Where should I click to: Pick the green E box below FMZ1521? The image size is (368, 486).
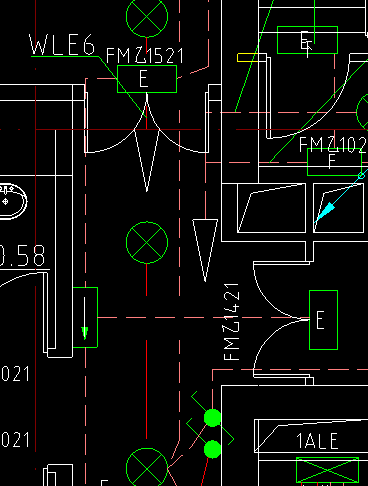(147, 79)
